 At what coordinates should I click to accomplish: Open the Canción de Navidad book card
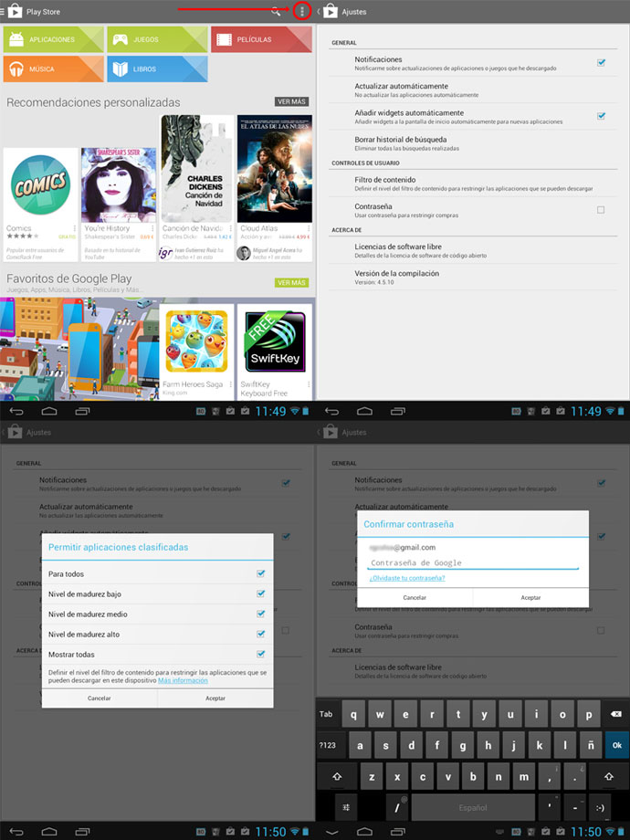point(197,189)
